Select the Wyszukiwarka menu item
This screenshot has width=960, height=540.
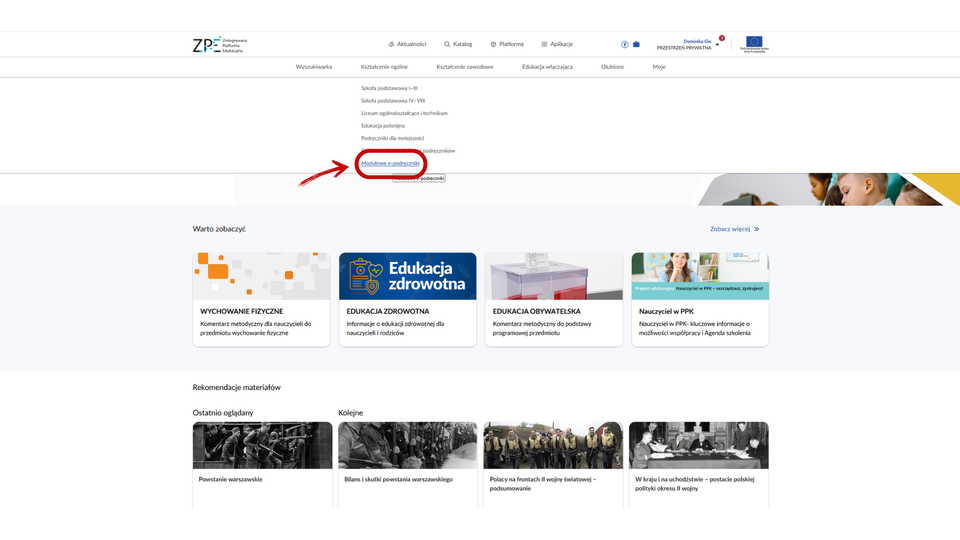[x=313, y=67]
